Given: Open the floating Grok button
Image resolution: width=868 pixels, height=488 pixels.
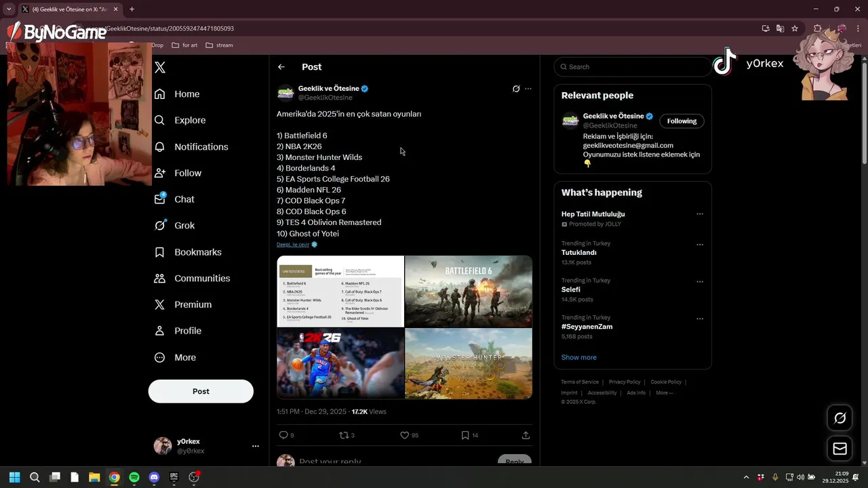Looking at the screenshot, I should point(840,418).
